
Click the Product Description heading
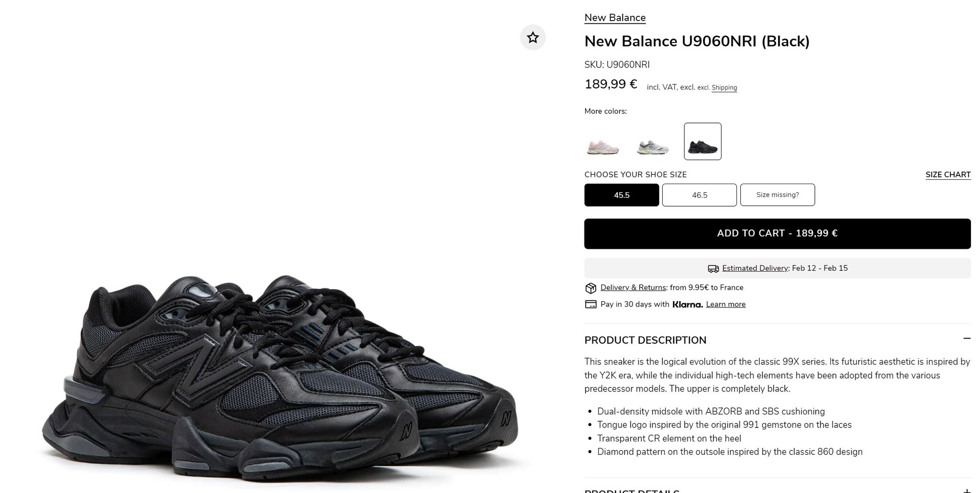pyautogui.click(x=645, y=340)
